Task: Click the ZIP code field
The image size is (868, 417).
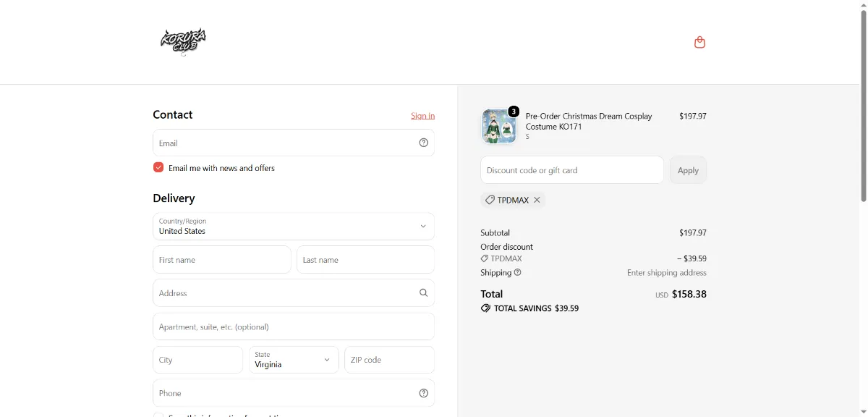Action: pos(390,360)
